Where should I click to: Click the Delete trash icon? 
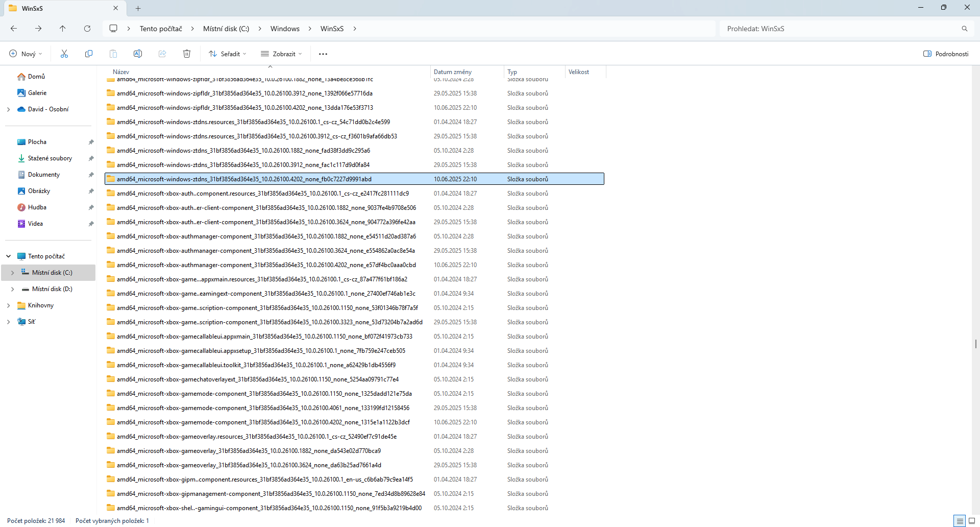pyautogui.click(x=187, y=54)
